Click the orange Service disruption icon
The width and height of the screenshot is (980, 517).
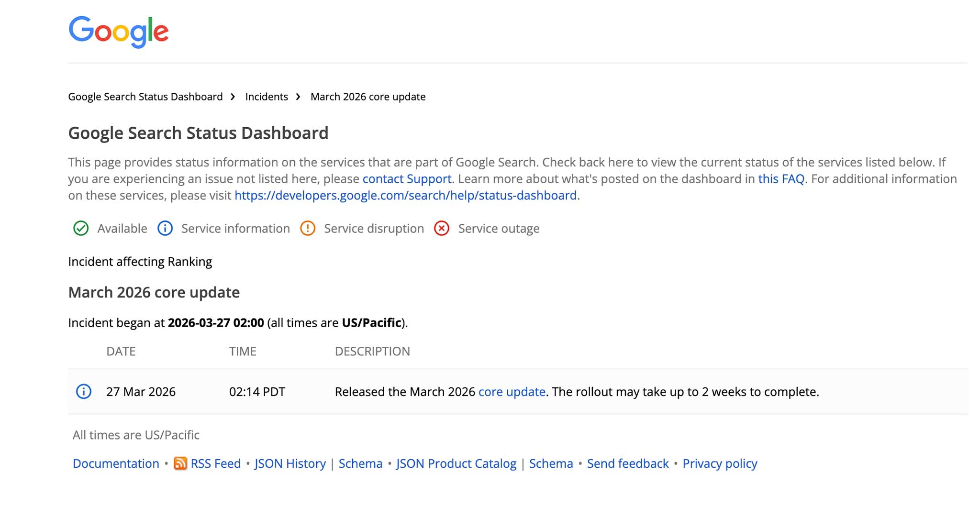[308, 229]
